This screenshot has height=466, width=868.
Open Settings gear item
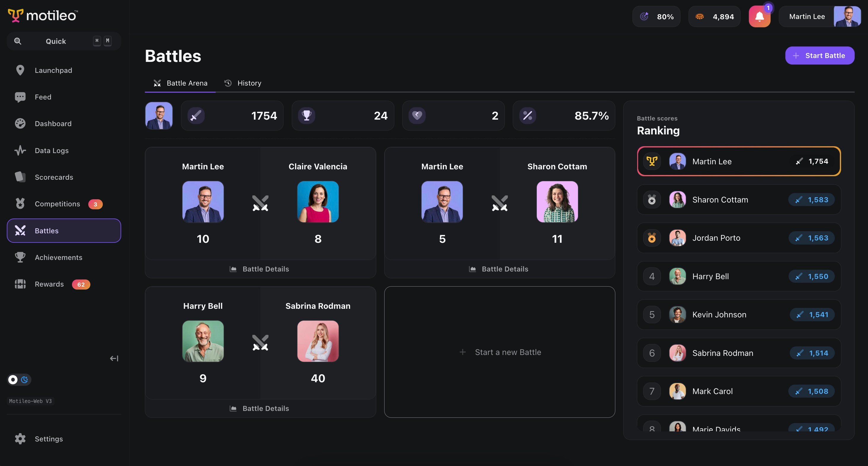49,439
